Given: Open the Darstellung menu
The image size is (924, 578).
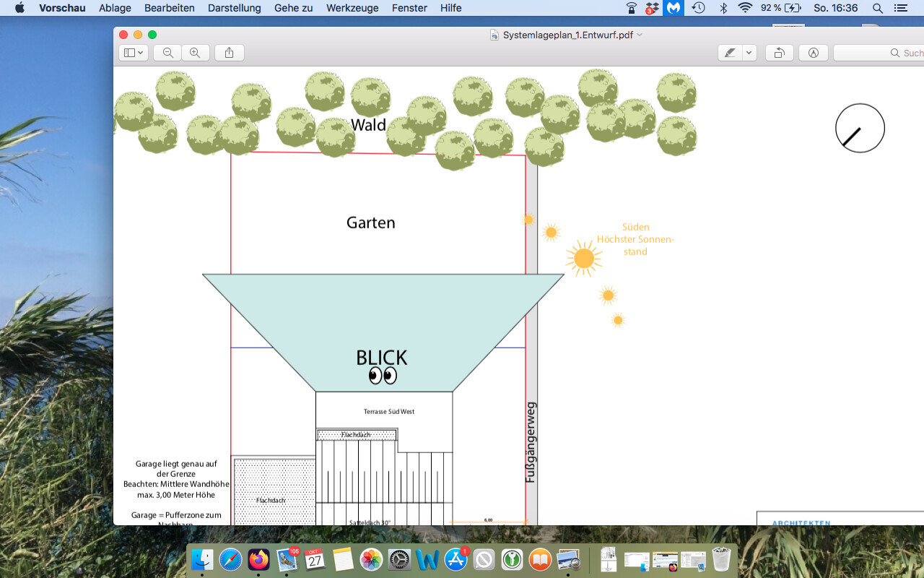Looking at the screenshot, I should 234,8.
